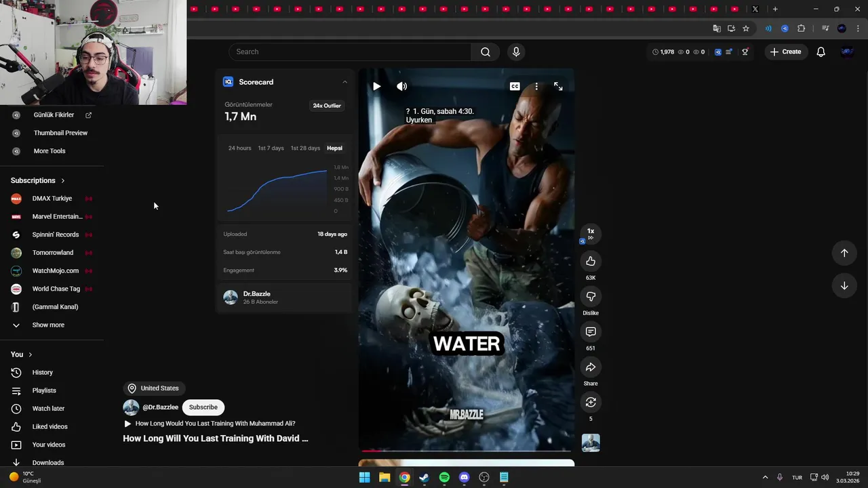The height and width of the screenshot is (488, 868).
Task: Open Spotify from the Windows taskbar
Action: point(444,477)
